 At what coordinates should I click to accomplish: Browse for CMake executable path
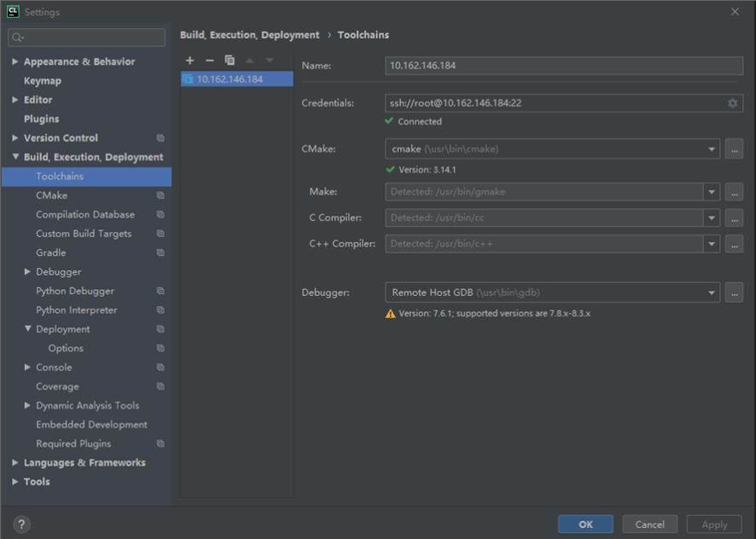734,149
